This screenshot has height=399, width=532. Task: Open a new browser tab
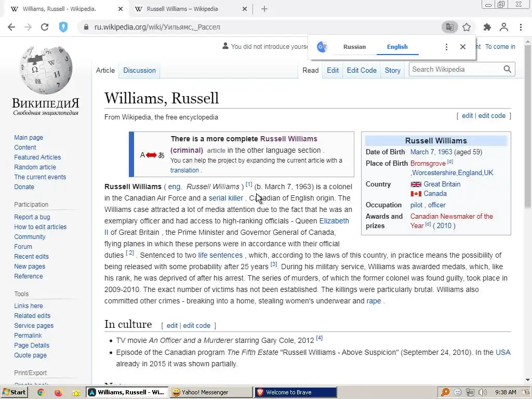click(x=264, y=9)
